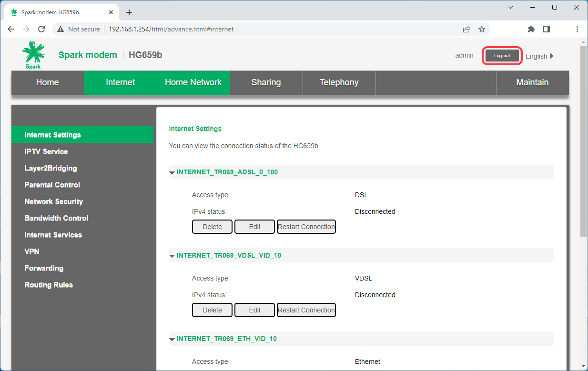Collapse the INTERNET_TR069_ADSL_0_100 section
588x371 pixels.
click(172, 172)
